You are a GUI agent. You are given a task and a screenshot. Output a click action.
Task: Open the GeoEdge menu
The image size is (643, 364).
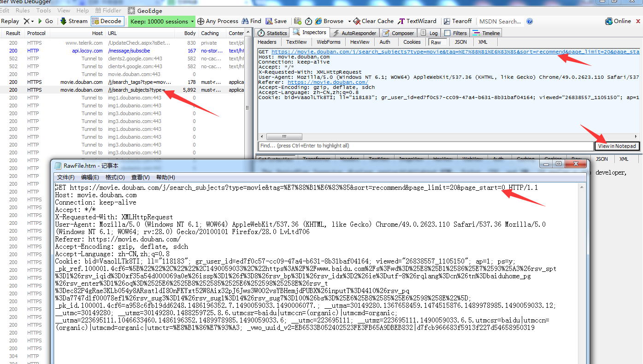pyautogui.click(x=145, y=10)
